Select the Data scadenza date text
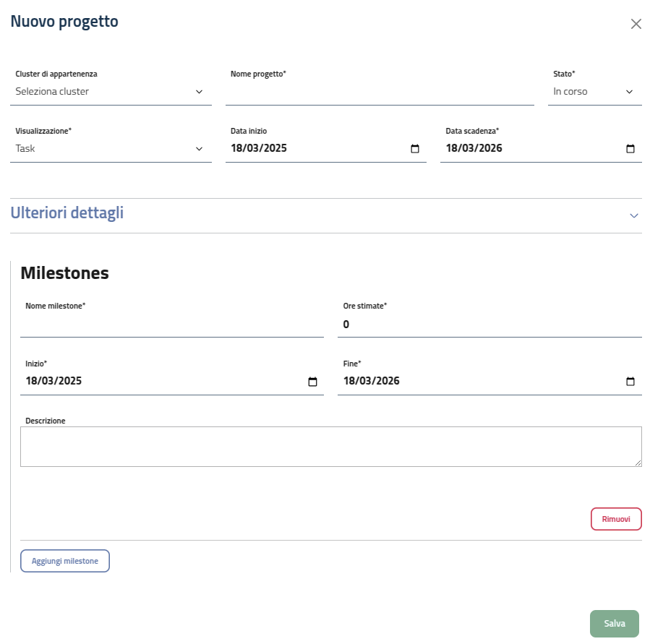This screenshot has width=650, height=644. tap(474, 149)
